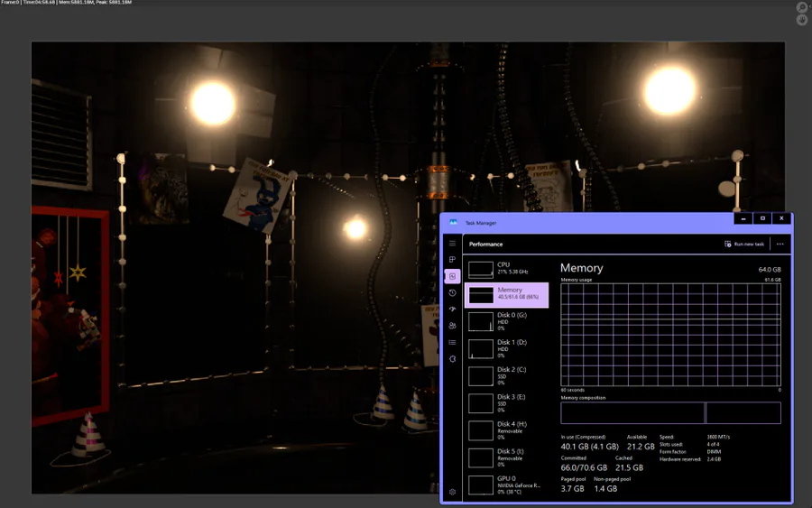
Task: Select the CPU performance entry
Action: coord(506,269)
